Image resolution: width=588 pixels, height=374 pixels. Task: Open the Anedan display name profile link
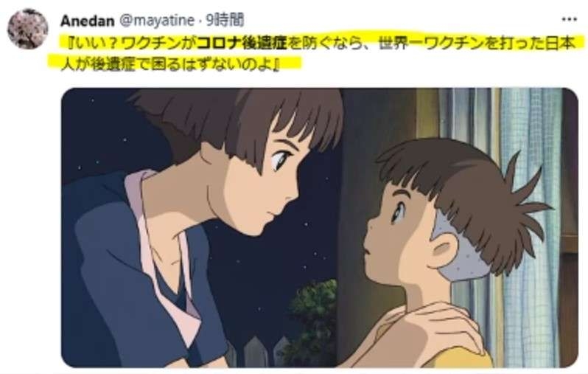click(x=88, y=21)
